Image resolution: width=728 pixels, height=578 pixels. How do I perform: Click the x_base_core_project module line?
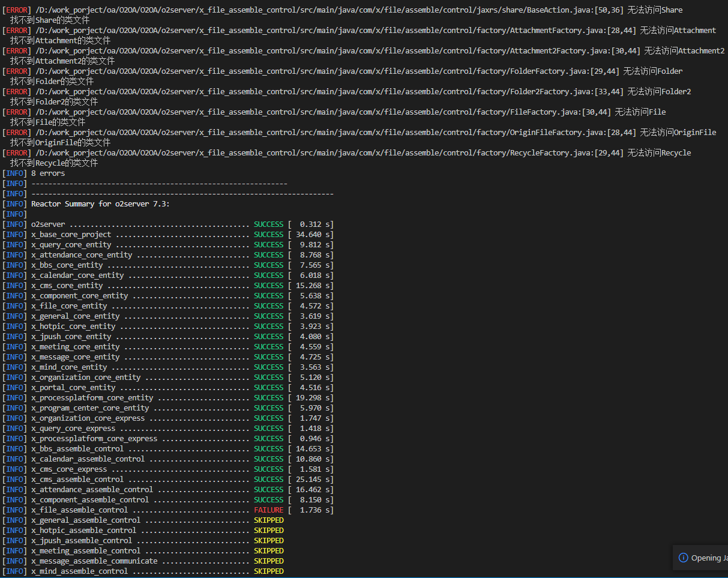[71, 235]
